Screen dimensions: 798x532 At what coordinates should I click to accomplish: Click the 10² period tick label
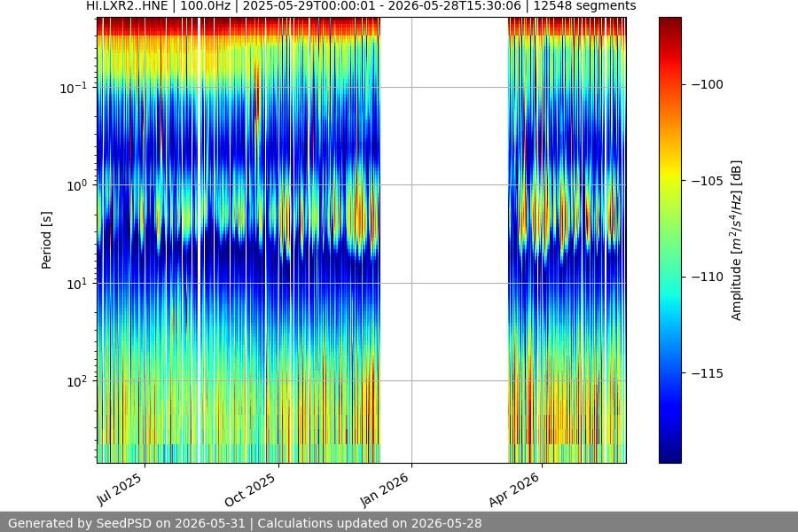76,381
